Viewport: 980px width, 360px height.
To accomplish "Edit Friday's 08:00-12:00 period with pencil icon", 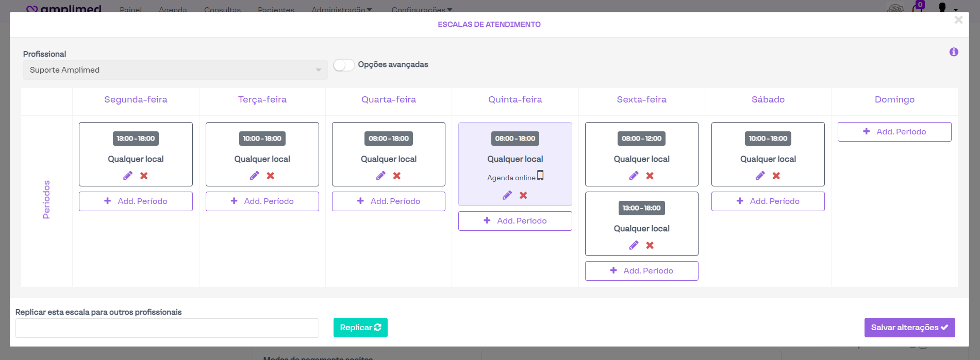I will coord(634,176).
